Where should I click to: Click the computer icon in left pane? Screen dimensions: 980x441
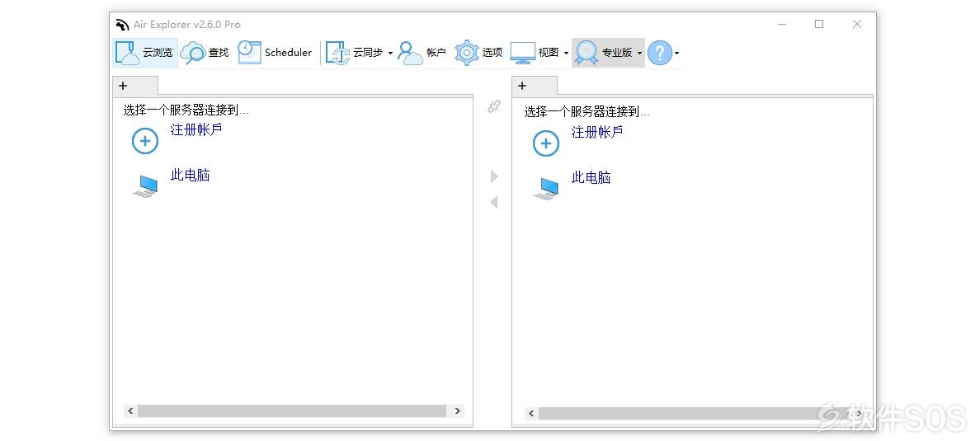[146, 186]
